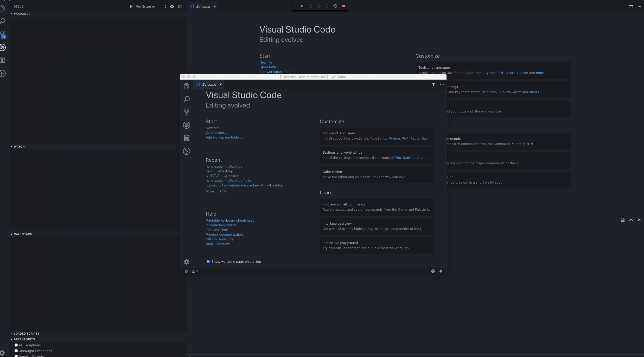Split editor in Extension Host window
Viewport: 644px width, 357px height.
pyautogui.click(x=433, y=84)
